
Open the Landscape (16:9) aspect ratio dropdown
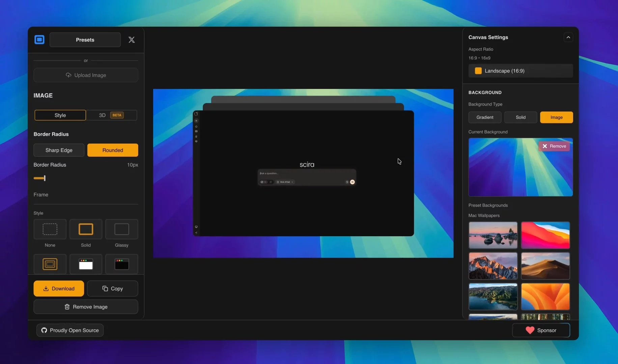point(521,71)
